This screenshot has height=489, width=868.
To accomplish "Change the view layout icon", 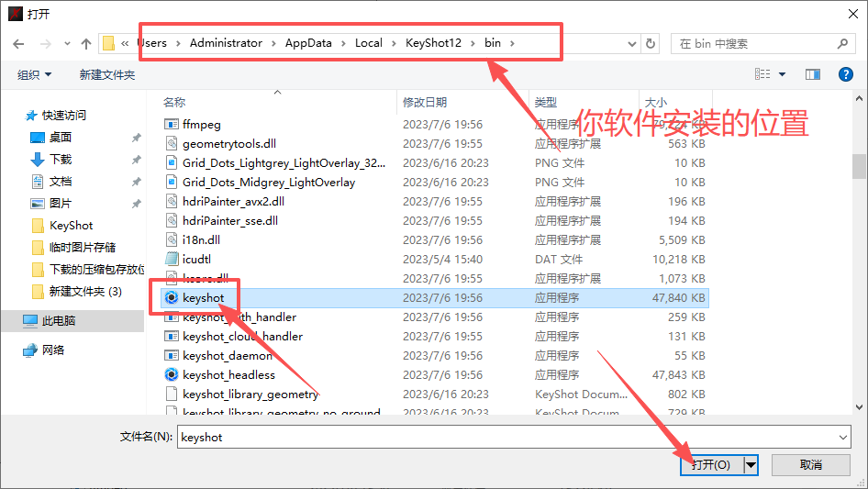I will coord(762,74).
